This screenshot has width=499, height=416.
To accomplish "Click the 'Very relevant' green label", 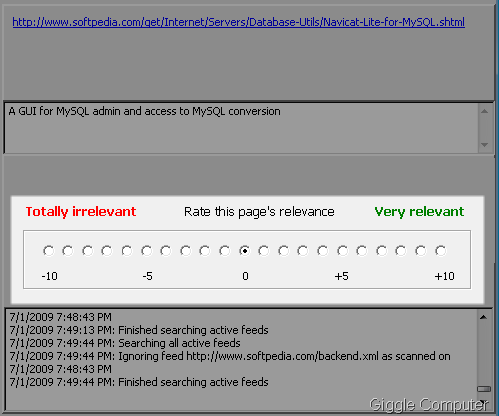I will coord(419,212).
